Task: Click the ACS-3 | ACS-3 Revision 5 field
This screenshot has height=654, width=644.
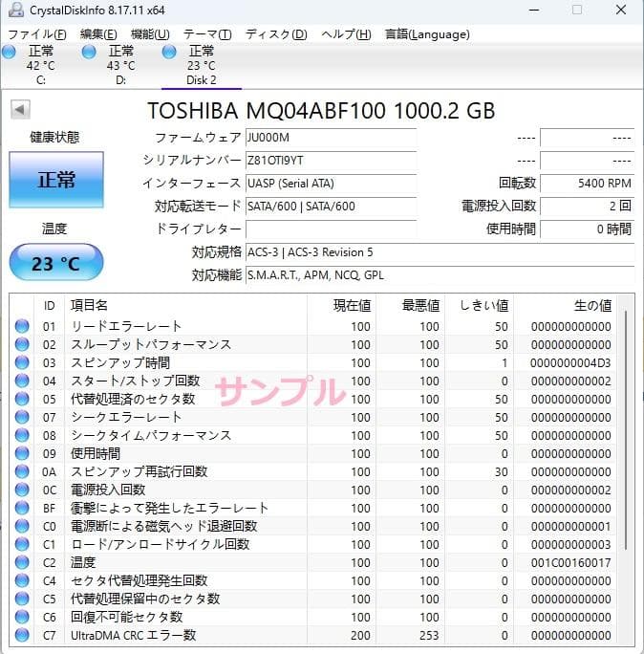Action: [440, 252]
